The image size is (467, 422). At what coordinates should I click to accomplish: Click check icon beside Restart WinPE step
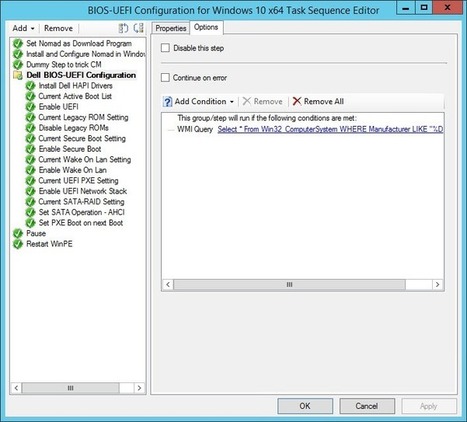click(x=18, y=244)
